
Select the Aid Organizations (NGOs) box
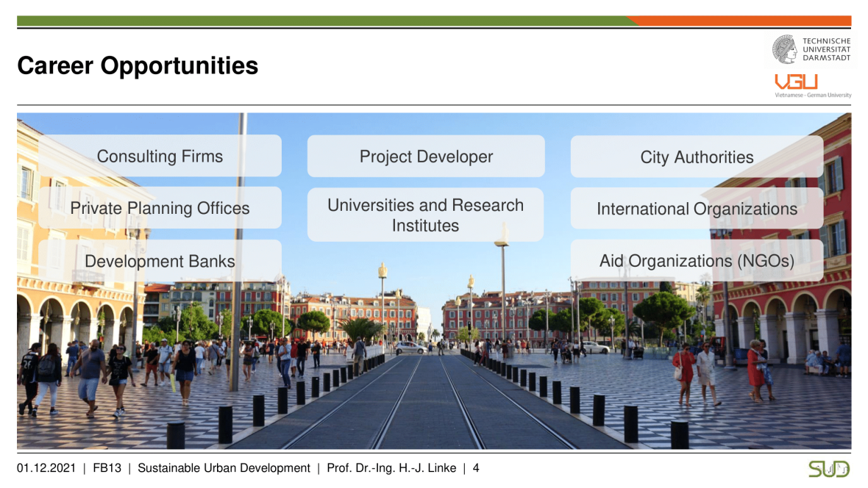(697, 261)
